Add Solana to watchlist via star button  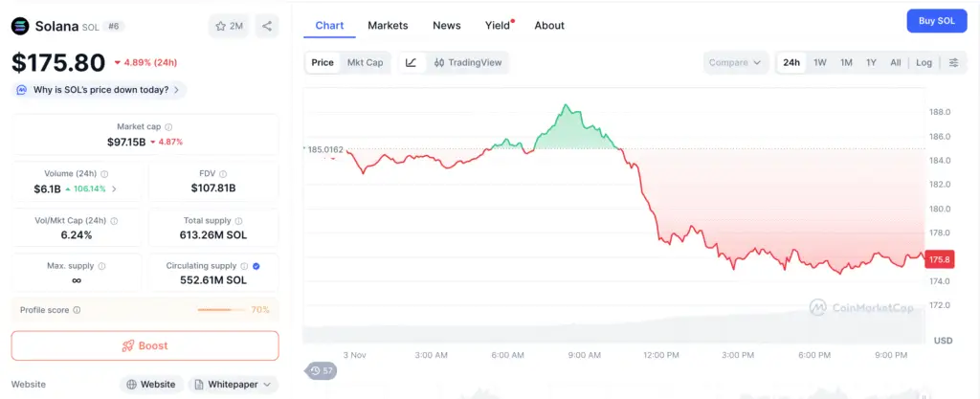click(x=229, y=26)
